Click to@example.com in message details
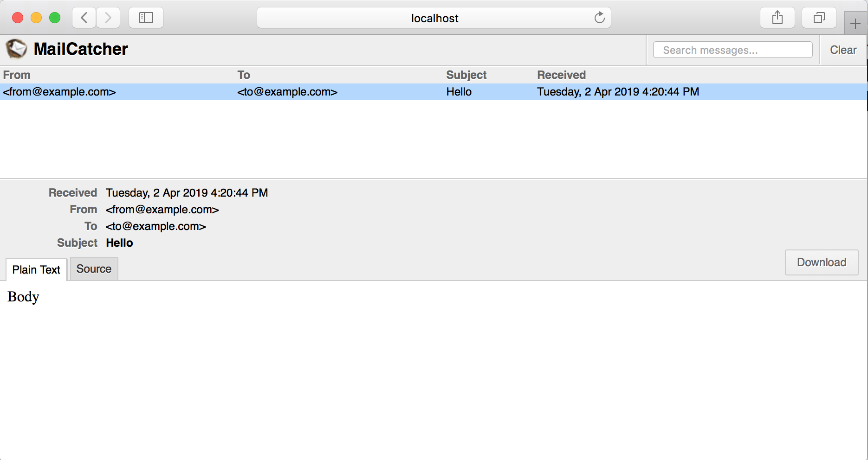The width and height of the screenshot is (868, 460). pos(156,226)
